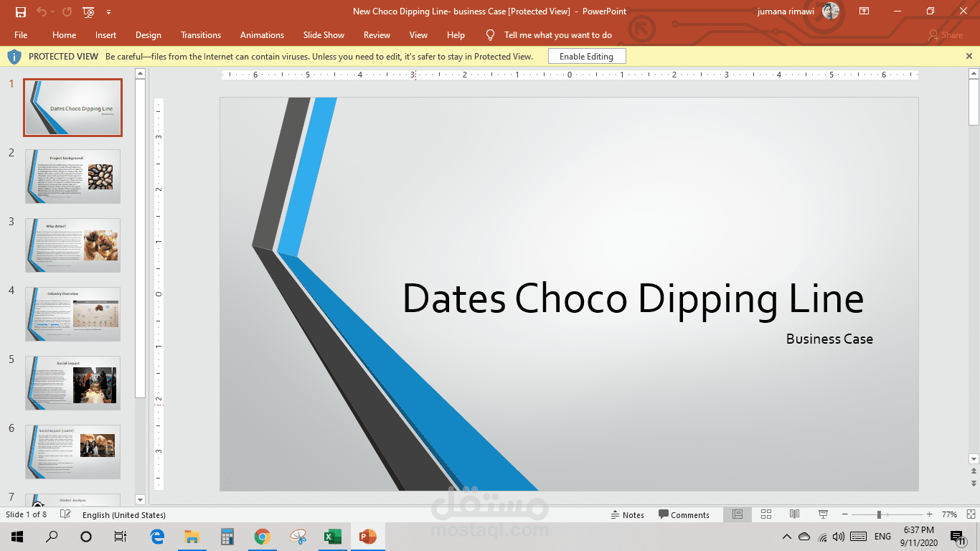Switch to the Home ribbon tab
The height and width of the screenshot is (551, 980).
64,34
